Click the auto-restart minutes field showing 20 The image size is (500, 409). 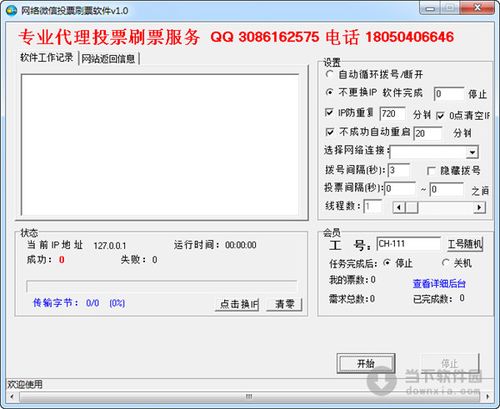428,133
